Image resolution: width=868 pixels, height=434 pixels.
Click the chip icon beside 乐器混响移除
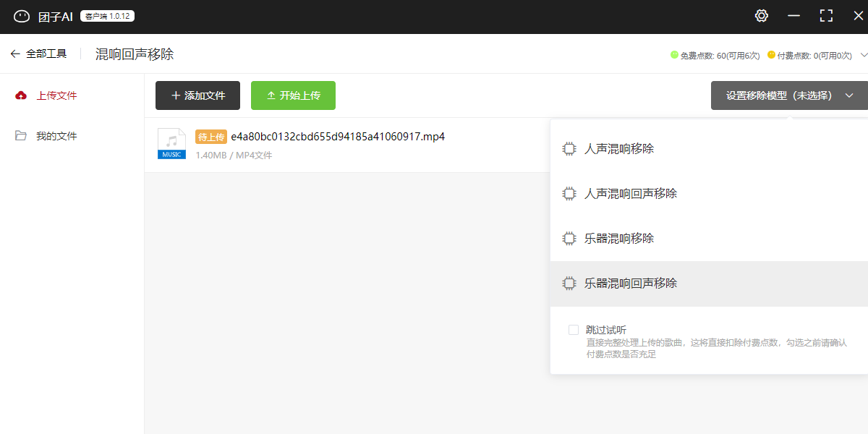click(569, 239)
